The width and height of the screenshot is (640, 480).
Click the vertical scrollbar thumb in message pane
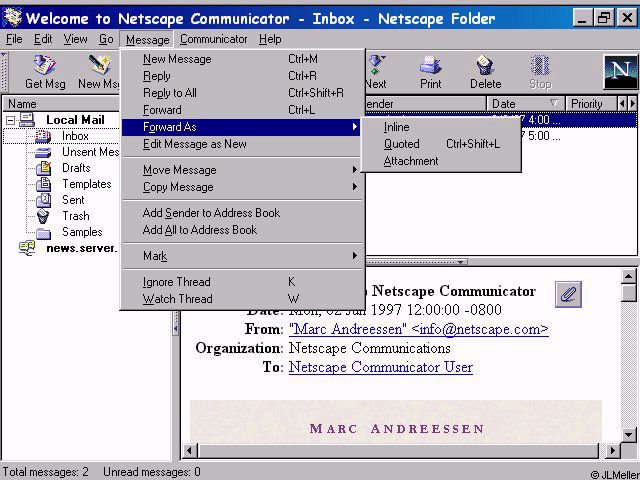(629, 293)
